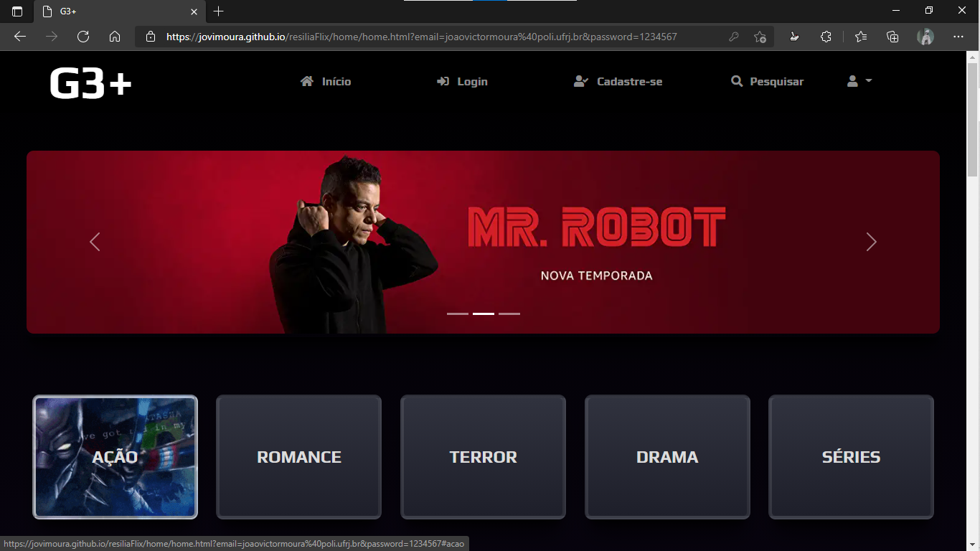Expand the user account dropdown

click(x=859, y=82)
